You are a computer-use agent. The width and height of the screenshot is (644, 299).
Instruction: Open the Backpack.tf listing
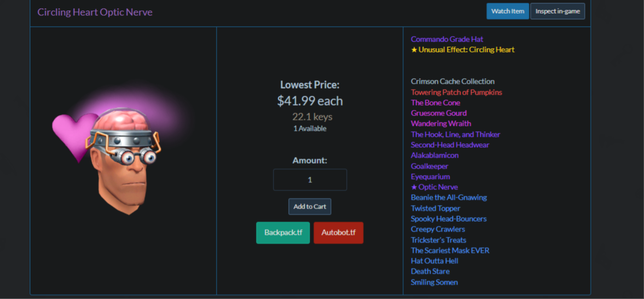(x=283, y=232)
